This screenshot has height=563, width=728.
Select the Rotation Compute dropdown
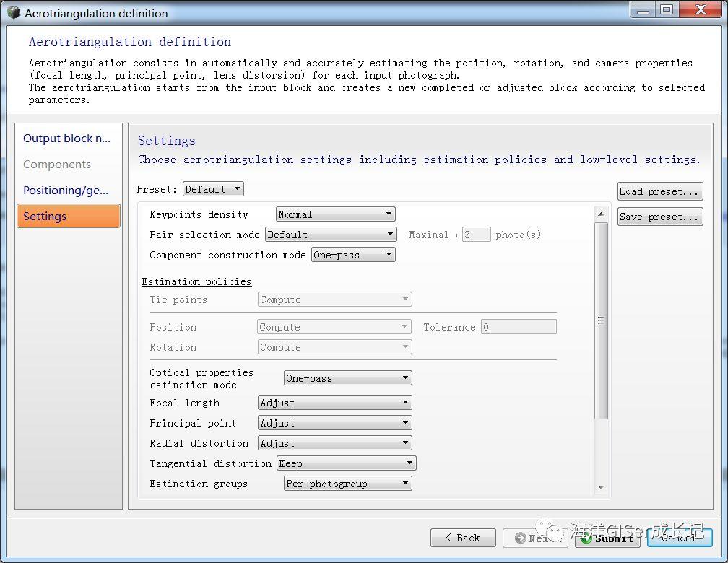click(335, 347)
